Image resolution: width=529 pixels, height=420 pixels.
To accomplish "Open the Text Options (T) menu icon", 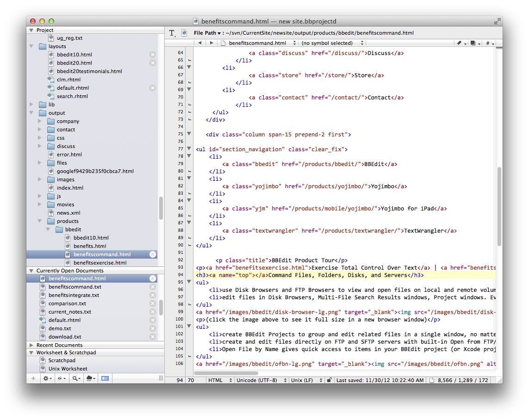I will (172, 33).
